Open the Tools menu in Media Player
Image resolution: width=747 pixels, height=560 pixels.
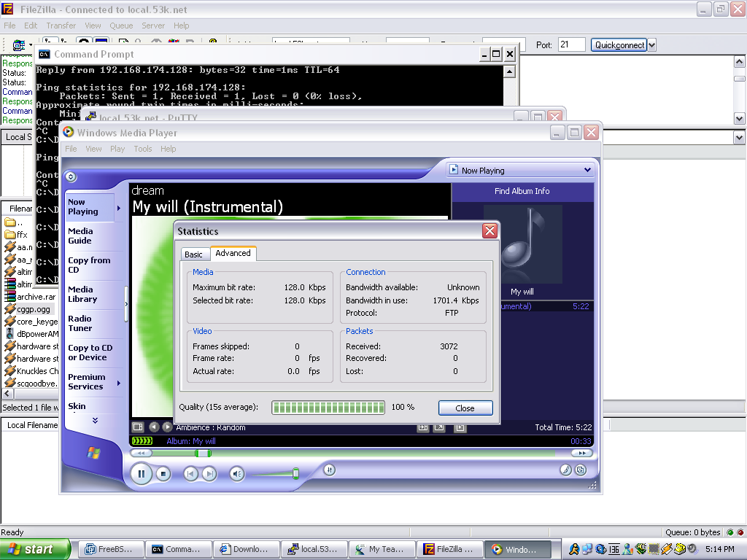pyautogui.click(x=143, y=149)
